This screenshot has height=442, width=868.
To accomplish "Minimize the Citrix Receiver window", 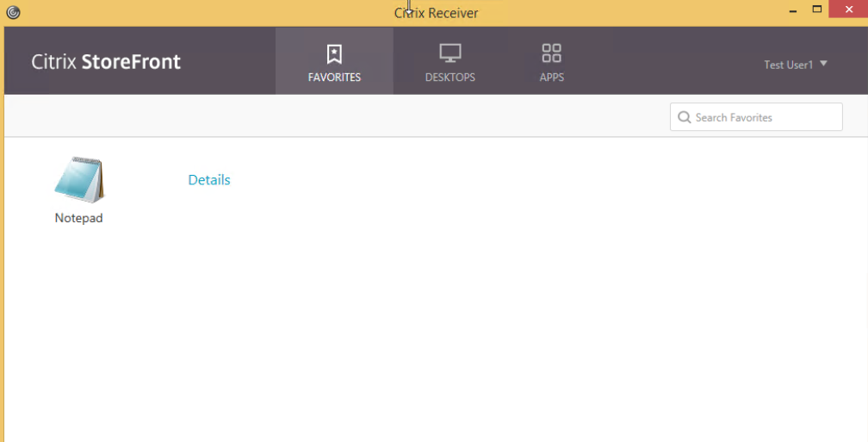I will 793,10.
